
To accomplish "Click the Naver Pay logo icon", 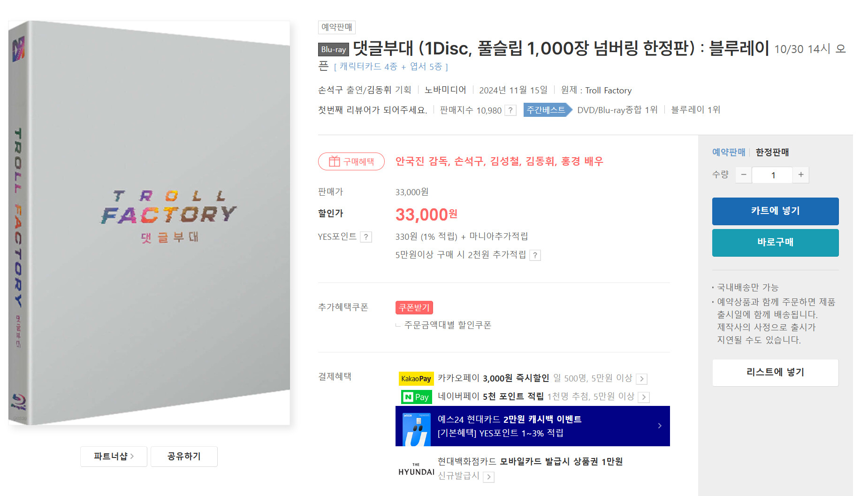I will tap(416, 397).
